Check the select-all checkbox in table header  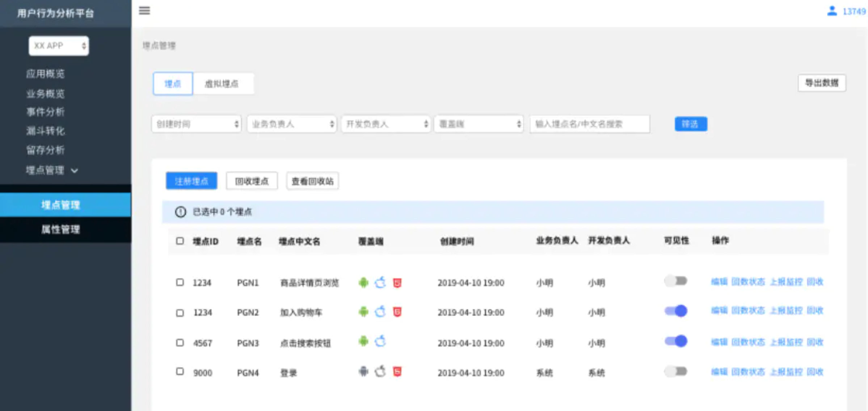pyautogui.click(x=180, y=241)
